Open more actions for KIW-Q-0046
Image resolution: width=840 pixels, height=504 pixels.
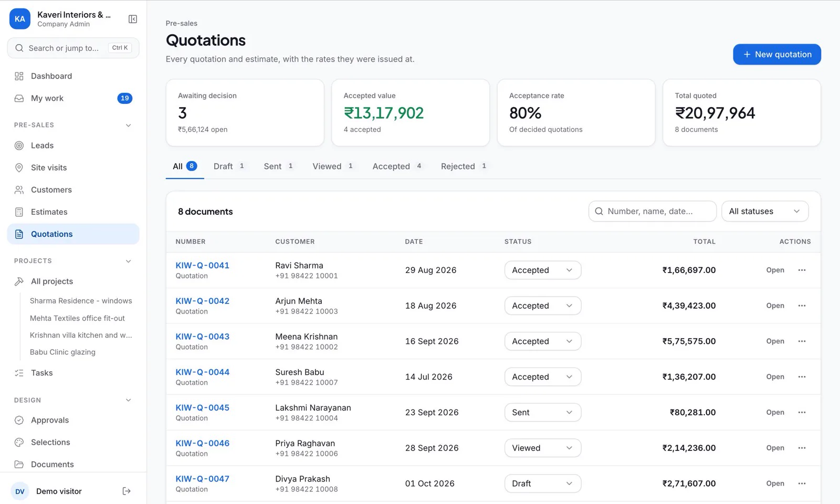(x=802, y=448)
